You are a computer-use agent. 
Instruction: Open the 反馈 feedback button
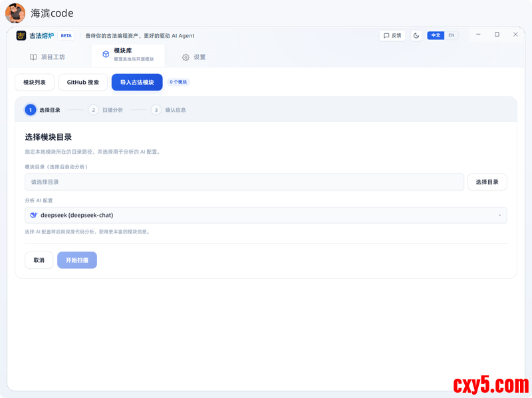tap(392, 35)
